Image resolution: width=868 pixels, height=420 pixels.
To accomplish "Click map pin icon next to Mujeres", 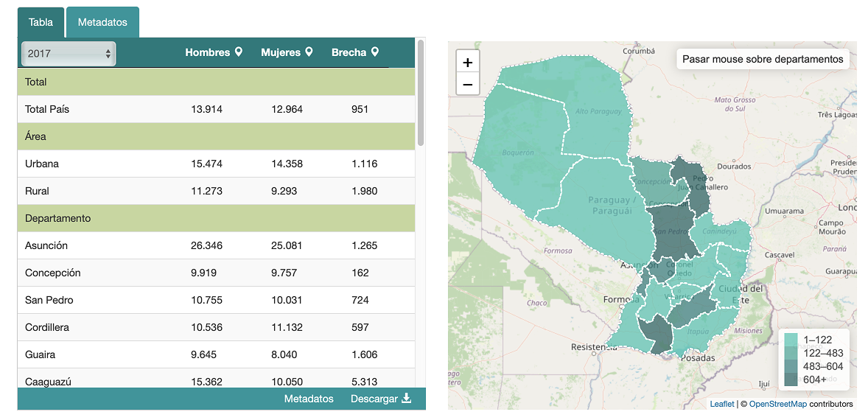I will click(x=309, y=52).
